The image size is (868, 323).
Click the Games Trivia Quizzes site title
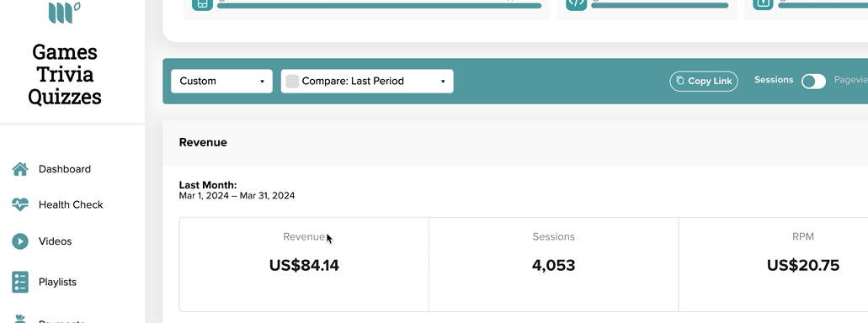(65, 74)
